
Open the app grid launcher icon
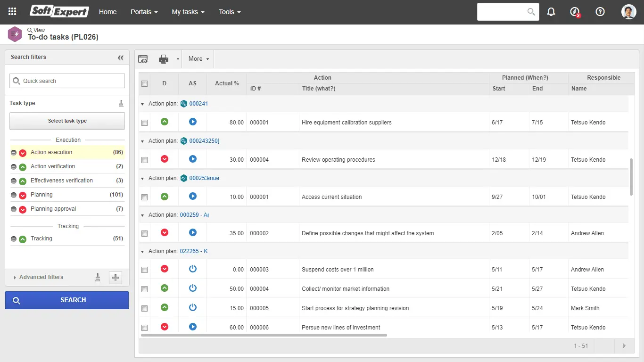pyautogui.click(x=12, y=11)
